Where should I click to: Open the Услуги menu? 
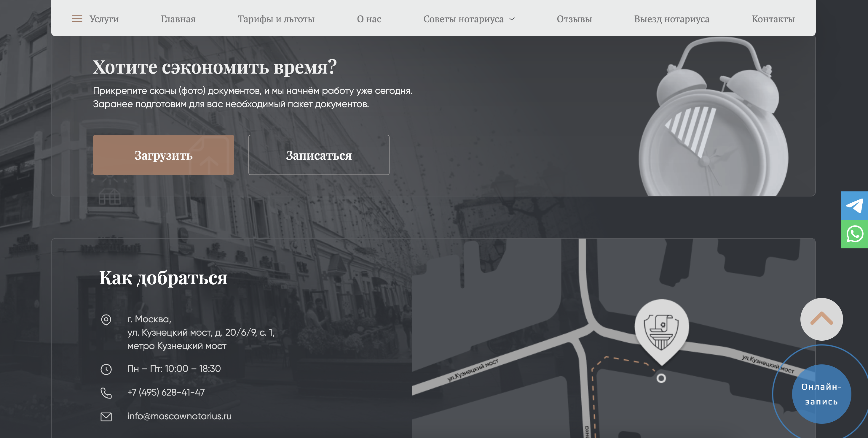(x=104, y=19)
